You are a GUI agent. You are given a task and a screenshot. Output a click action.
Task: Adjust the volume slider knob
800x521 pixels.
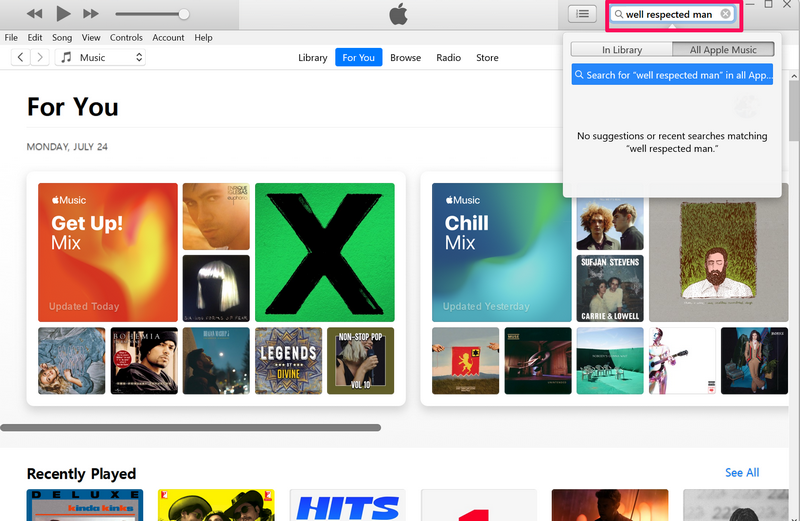coord(183,14)
